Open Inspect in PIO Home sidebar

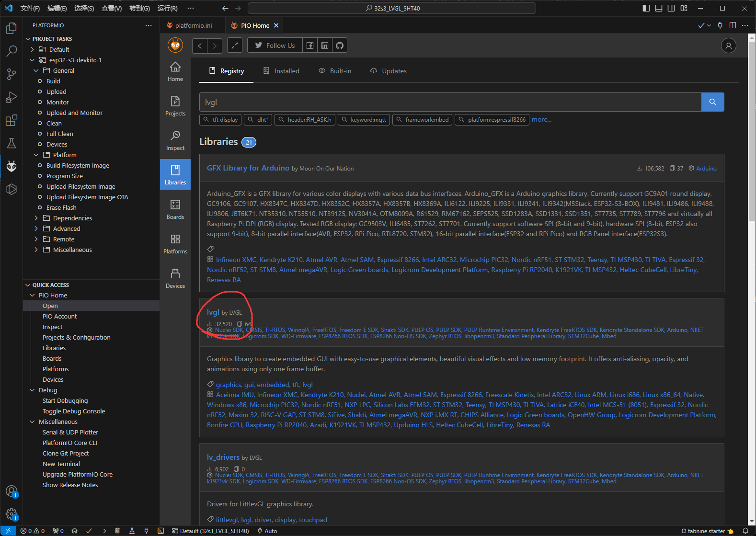coord(175,141)
